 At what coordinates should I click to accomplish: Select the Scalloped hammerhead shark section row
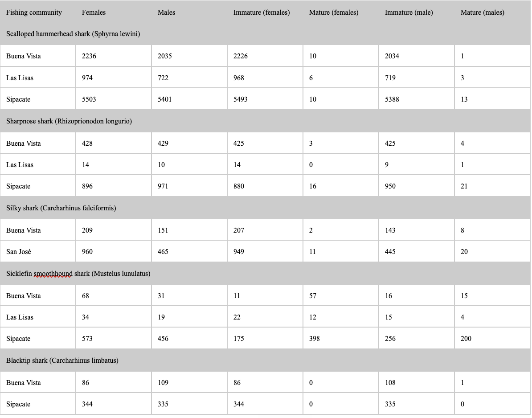pyautogui.click(x=265, y=34)
